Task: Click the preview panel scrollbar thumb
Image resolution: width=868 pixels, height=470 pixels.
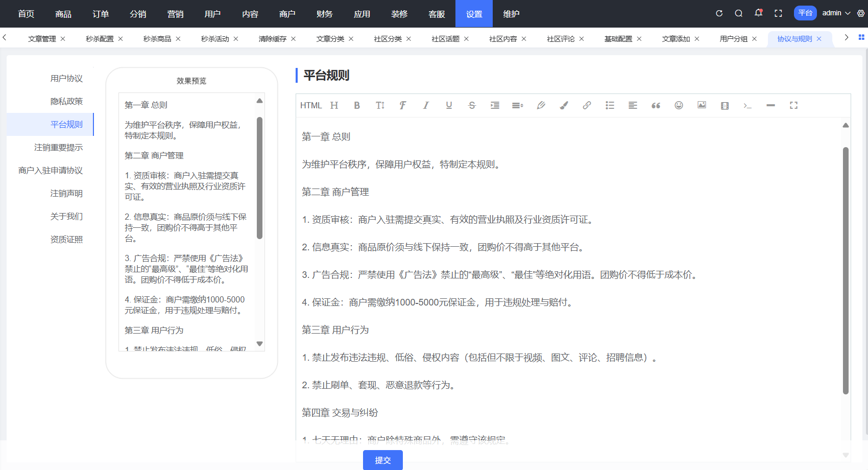Action: pos(259,178)
